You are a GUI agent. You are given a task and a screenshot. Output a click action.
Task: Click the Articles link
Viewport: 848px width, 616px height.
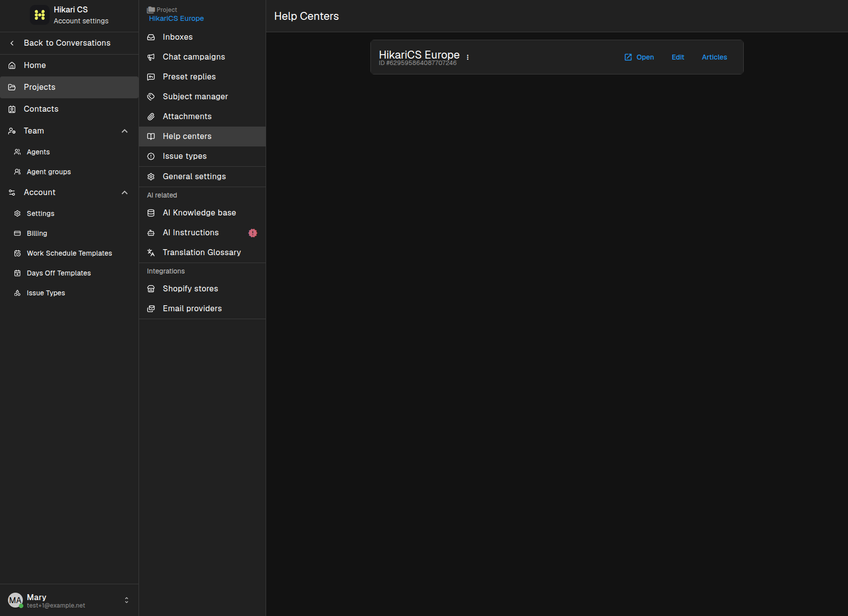[x=714, y=57]
